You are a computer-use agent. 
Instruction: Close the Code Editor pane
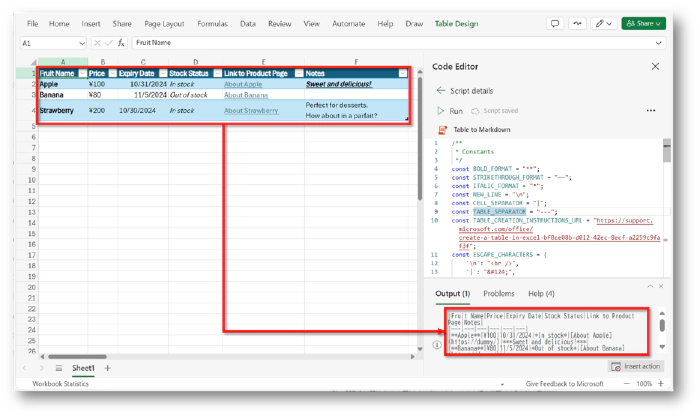point(655,66)
